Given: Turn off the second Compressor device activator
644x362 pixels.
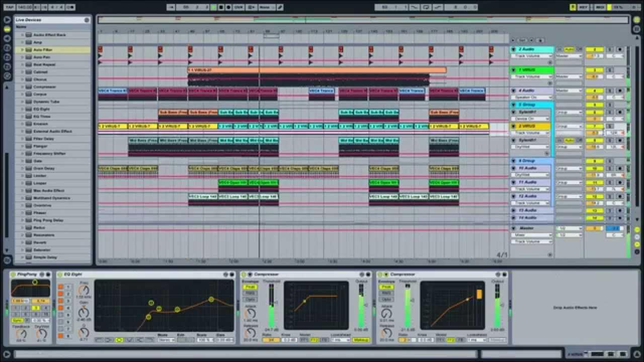Looking at the screenshot, I should coord(381,275).
